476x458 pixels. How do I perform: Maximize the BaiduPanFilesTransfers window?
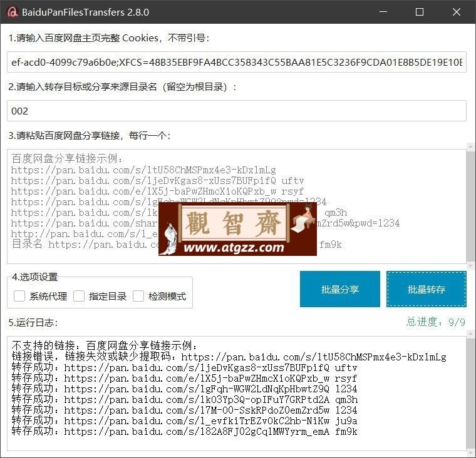coord(420,12)
